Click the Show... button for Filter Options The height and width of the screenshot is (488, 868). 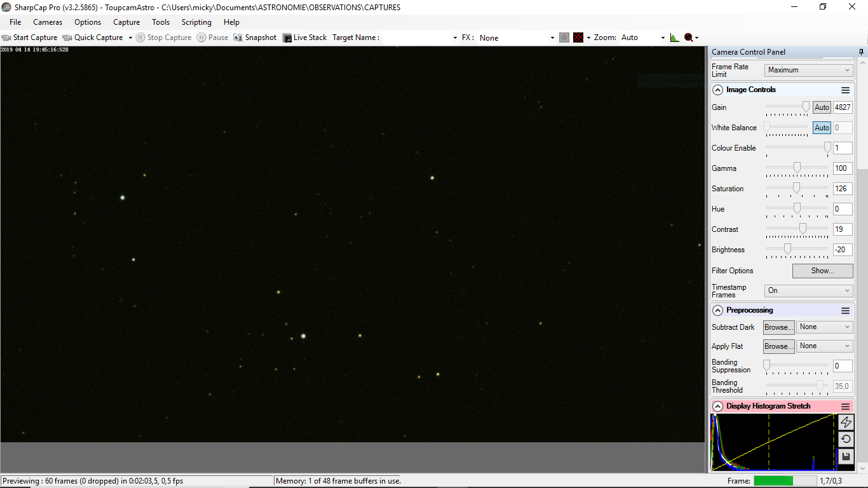coord(822,271)
